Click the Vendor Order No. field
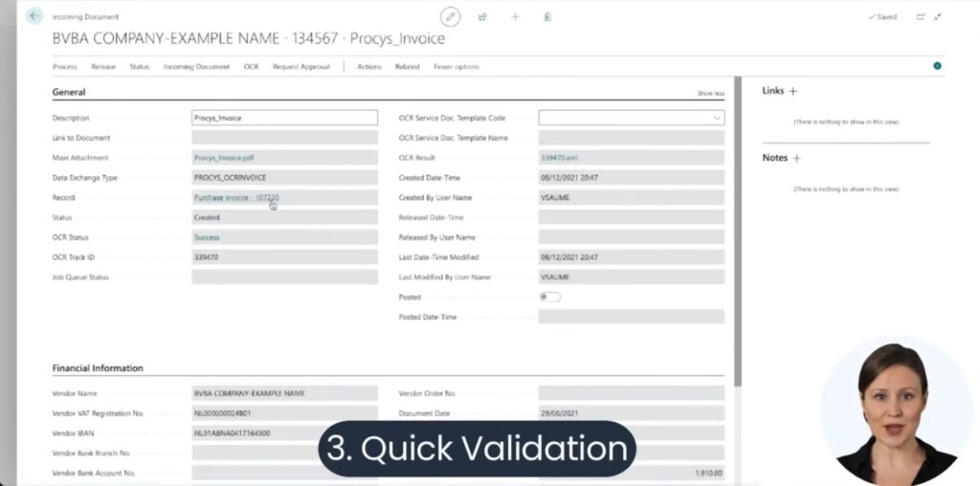Viewport: 980px width, 486px height. [632, 393]
